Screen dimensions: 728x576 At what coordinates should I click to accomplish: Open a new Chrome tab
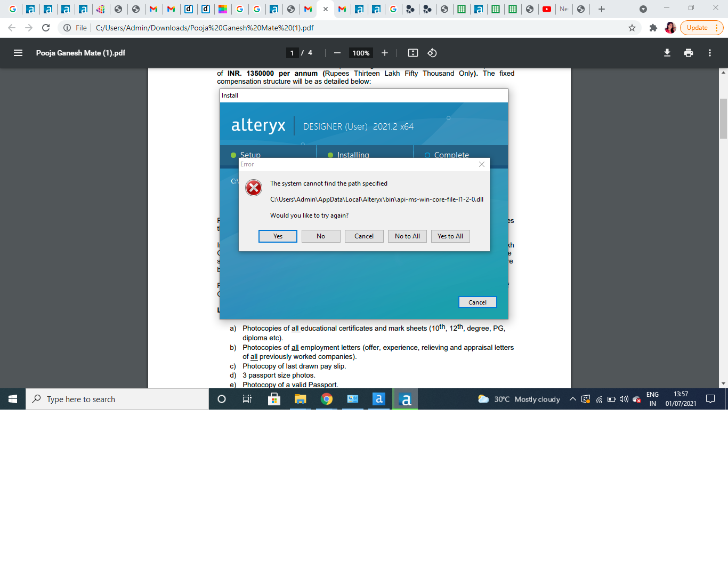pyautogui.click(x=602, y=9)
